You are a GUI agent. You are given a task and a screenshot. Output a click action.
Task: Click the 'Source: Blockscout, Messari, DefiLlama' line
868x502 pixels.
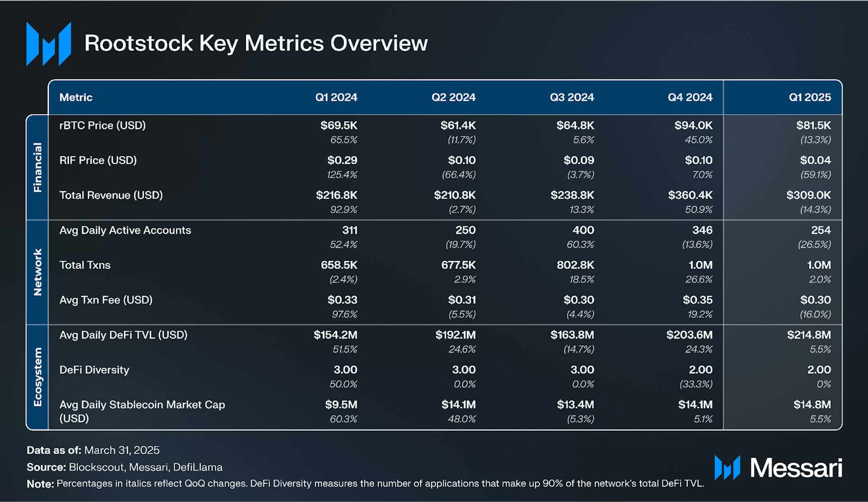124,467
